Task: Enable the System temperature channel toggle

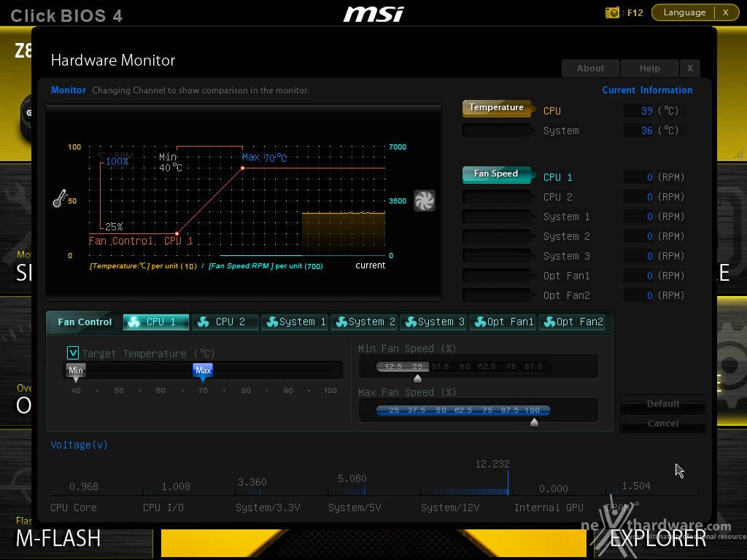Action: pos(497,130)
